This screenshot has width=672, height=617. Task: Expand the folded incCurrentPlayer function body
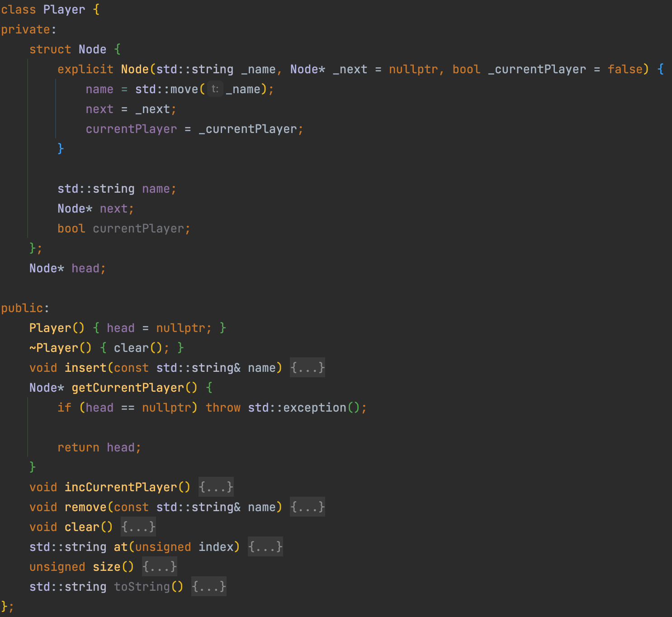point(216,487)
